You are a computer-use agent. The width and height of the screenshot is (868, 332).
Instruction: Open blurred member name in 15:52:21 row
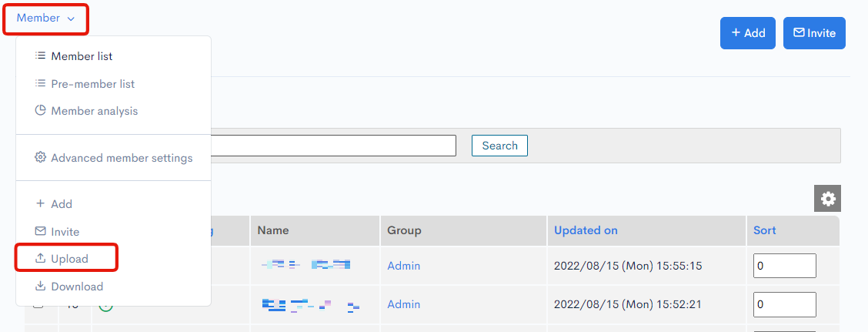pos(311,305)
